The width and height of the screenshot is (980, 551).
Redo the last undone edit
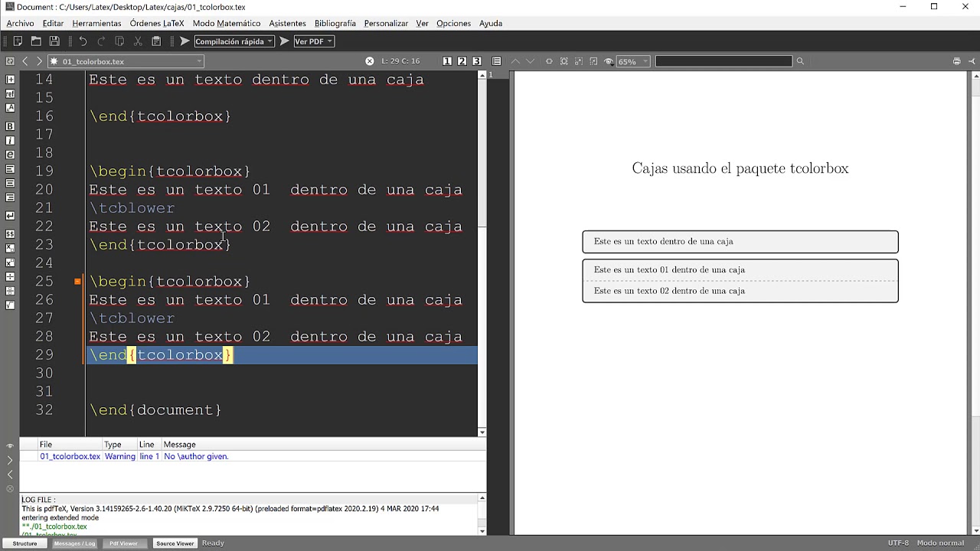click(101, 41)
